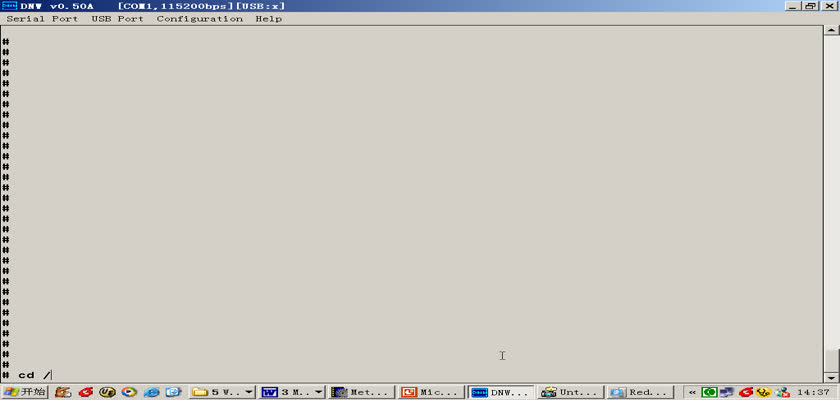Expand the grouped folder windows taskbar button
The image size is (840, 400).
pyautogui.click(x=222, y=392)
